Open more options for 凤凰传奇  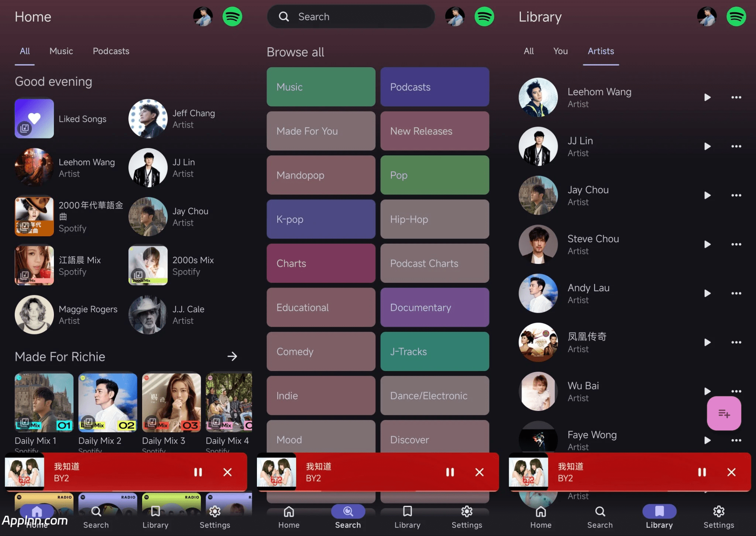pos(736,343)
